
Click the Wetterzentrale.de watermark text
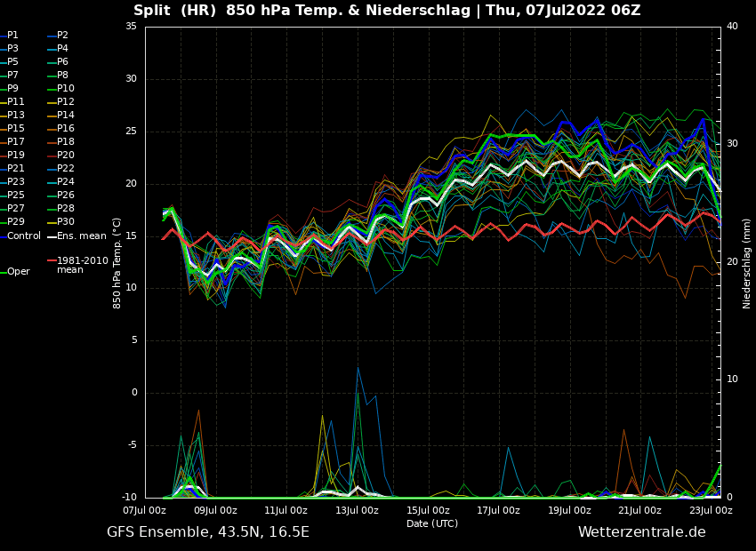point(641,532)
